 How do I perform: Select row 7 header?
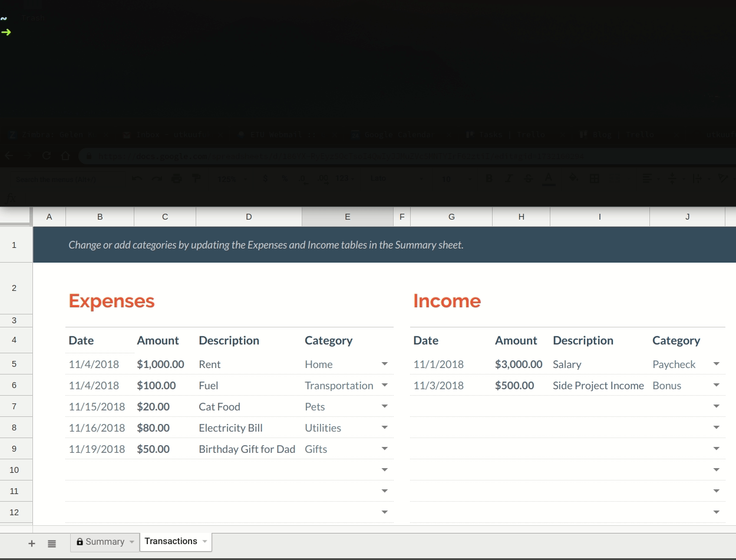tap(16, 406)
